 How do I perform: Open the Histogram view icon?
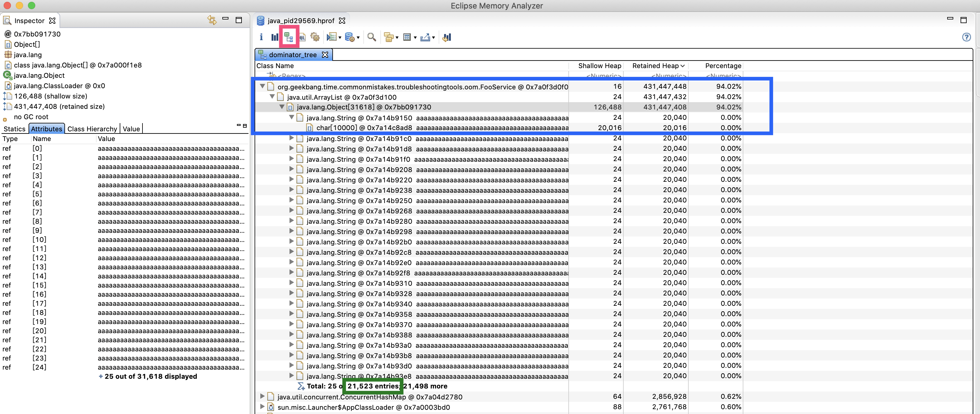click(275, 37)
